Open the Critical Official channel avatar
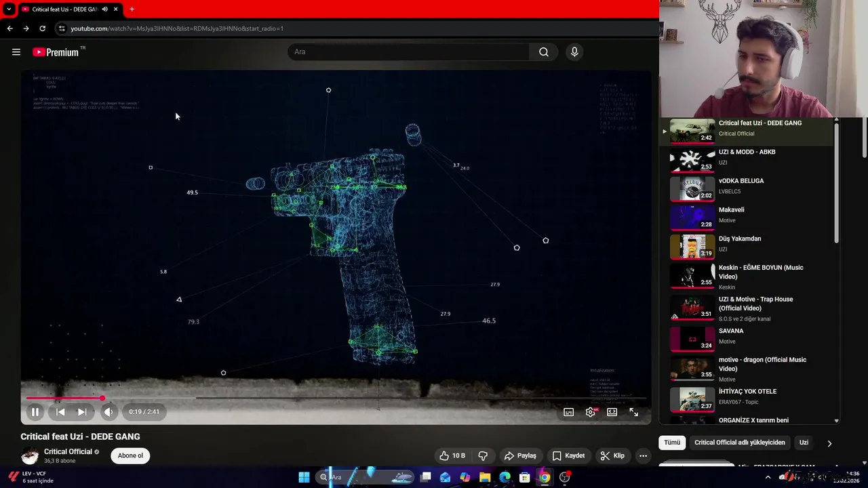The image size is (868, 488). pyautogui.click(x=30, y=455)
